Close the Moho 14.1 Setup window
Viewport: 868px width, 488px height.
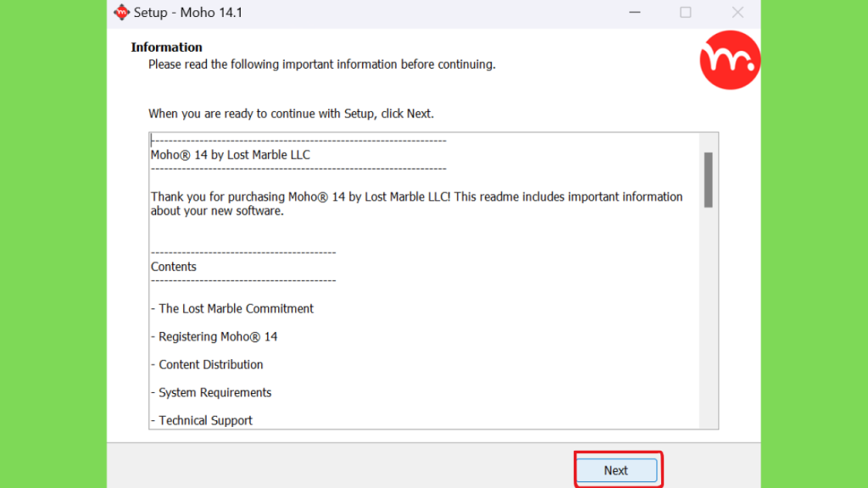click(x=737, y=12)
